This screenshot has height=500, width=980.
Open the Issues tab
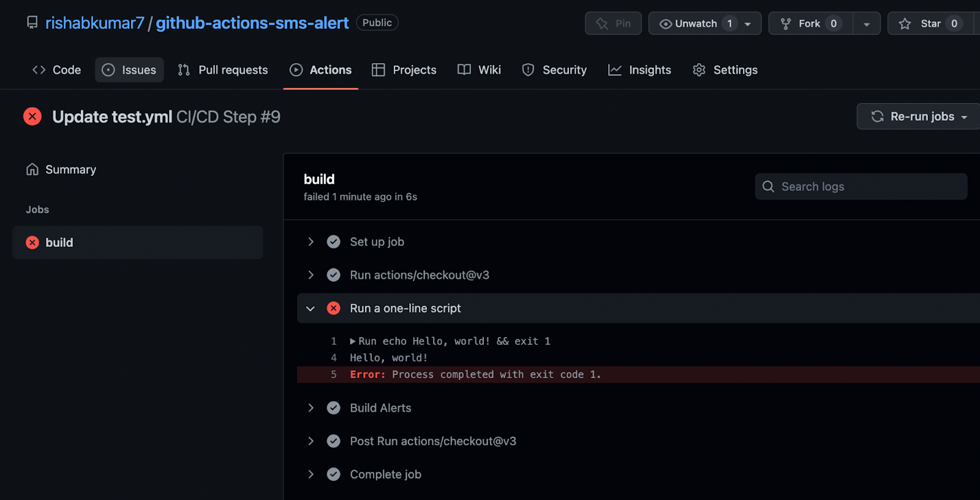pyautogui.click(x=129, y=70)
